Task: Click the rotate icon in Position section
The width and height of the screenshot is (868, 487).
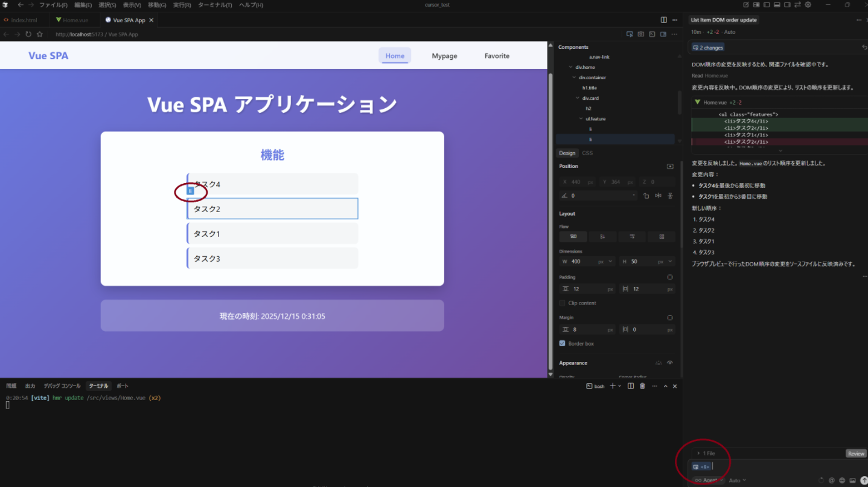Action: coord(646,196)
